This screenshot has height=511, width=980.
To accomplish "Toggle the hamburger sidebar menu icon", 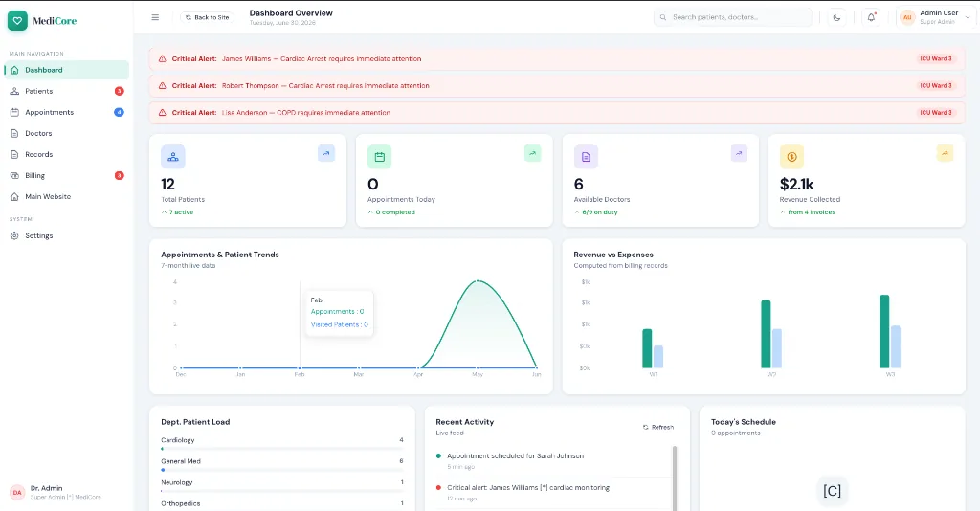I will [155, 17].
